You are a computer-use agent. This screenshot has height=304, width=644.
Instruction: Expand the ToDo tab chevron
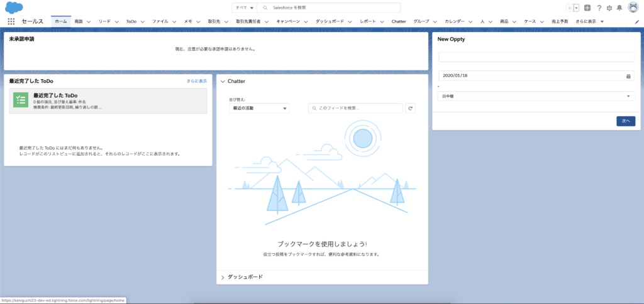pyautogui.click(x=143, y=21)
